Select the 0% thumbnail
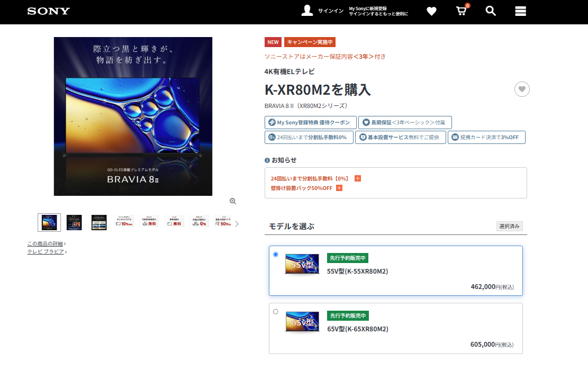 [x=199, y=221]
